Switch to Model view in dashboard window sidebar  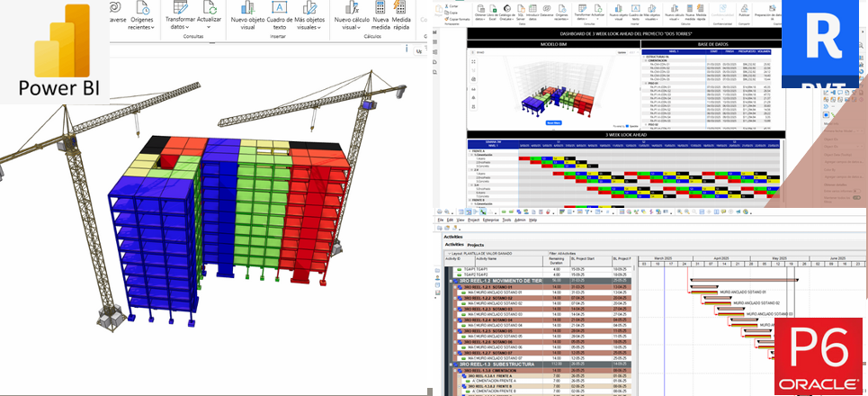click(x=434, y=51)
